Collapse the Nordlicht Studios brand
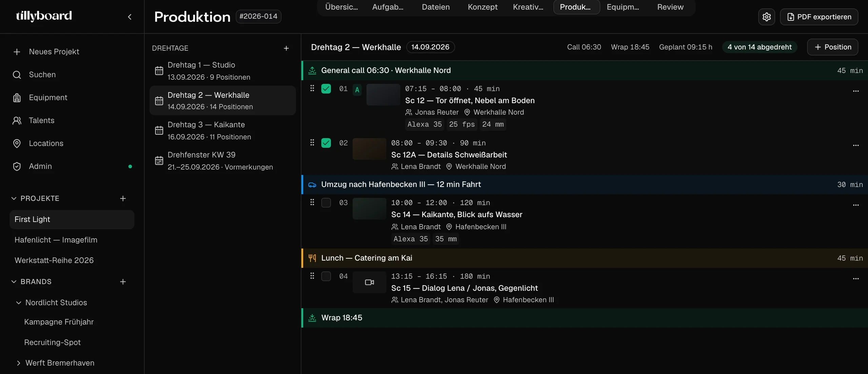Screen dimensions: 868x374 pyautogui.click(x=19, y=302)
